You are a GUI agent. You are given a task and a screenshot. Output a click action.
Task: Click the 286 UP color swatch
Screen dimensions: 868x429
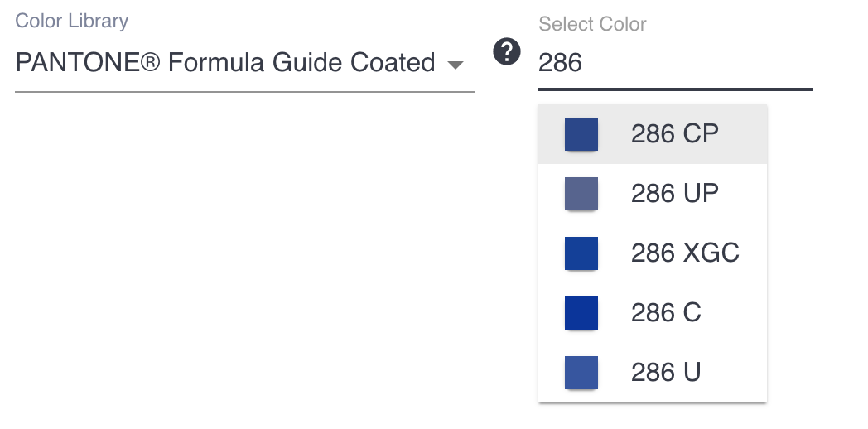pos(581,194)
